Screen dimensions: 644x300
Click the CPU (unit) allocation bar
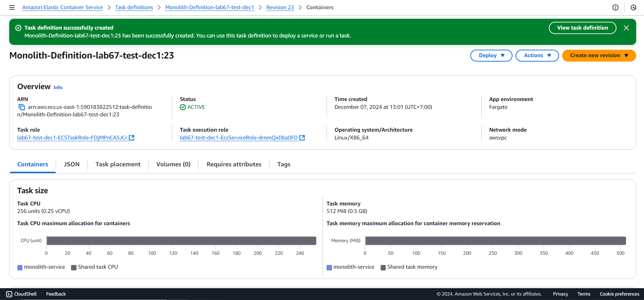pyautogui.click(x=181, y=241)
